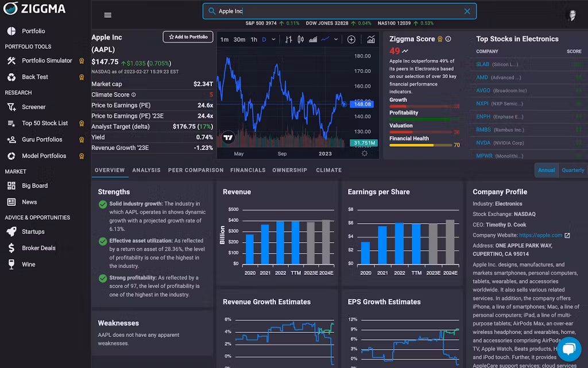Switch financials to Quarterly view

tap(571, 170)
